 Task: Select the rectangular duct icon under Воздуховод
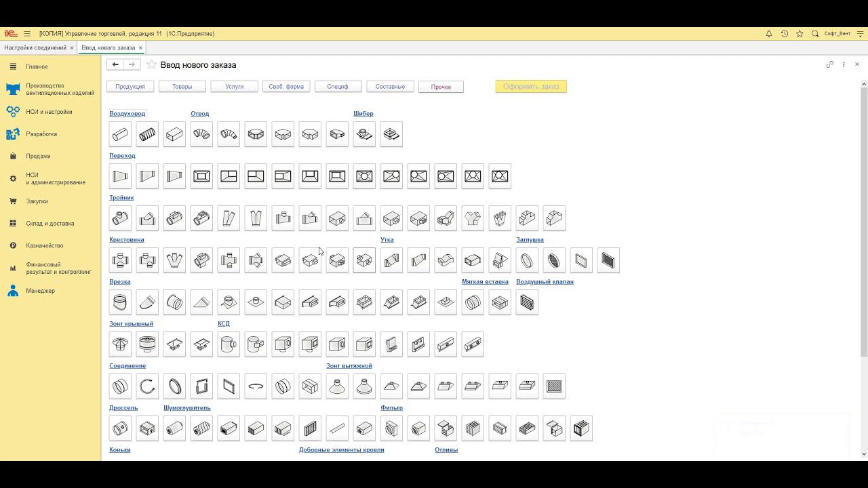tap(174, 134)
